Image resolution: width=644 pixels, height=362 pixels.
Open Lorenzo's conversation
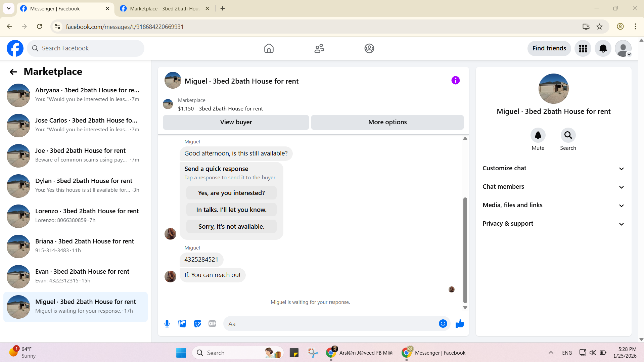pyautogui.click(x=76, y=216)
